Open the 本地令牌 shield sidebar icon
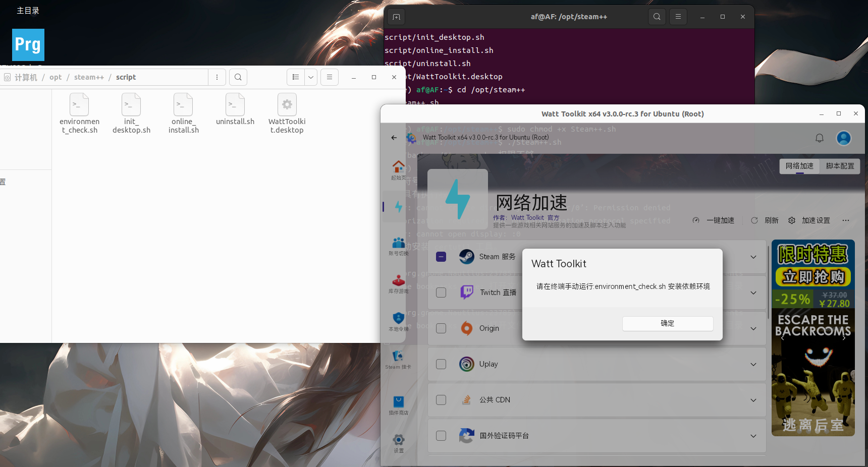Viewport: 868px width, 467px height. (x=399, y=322)
